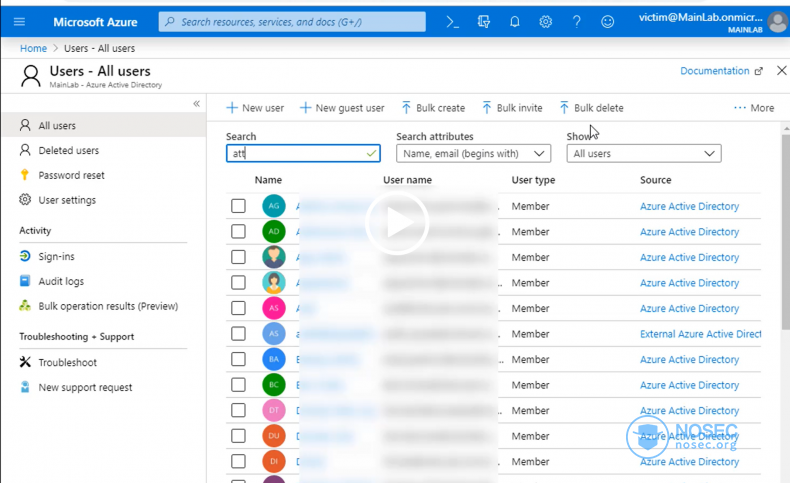Click New user button
The image size is (790, 483).
255,108
